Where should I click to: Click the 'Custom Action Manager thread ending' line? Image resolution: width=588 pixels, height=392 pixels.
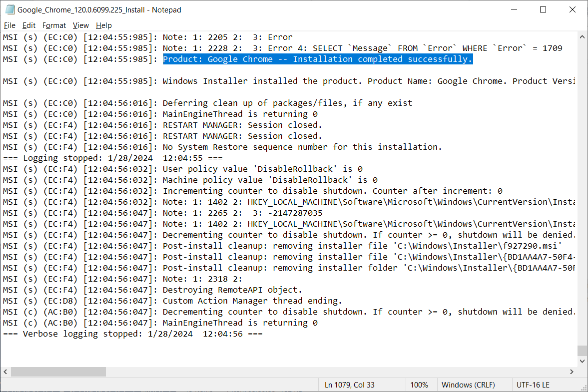[172, 301]
